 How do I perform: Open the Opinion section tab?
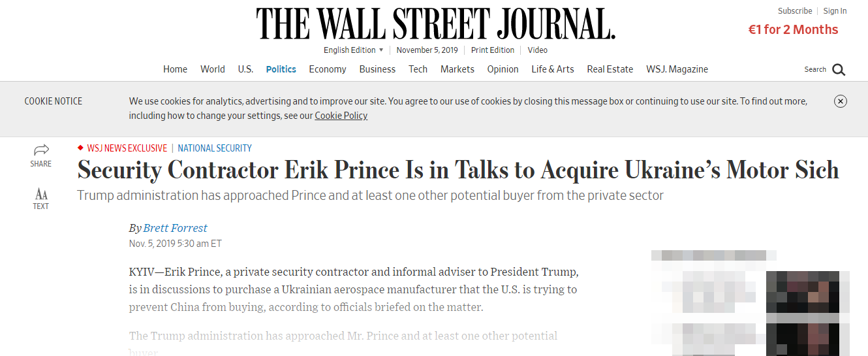pos(503,69)
